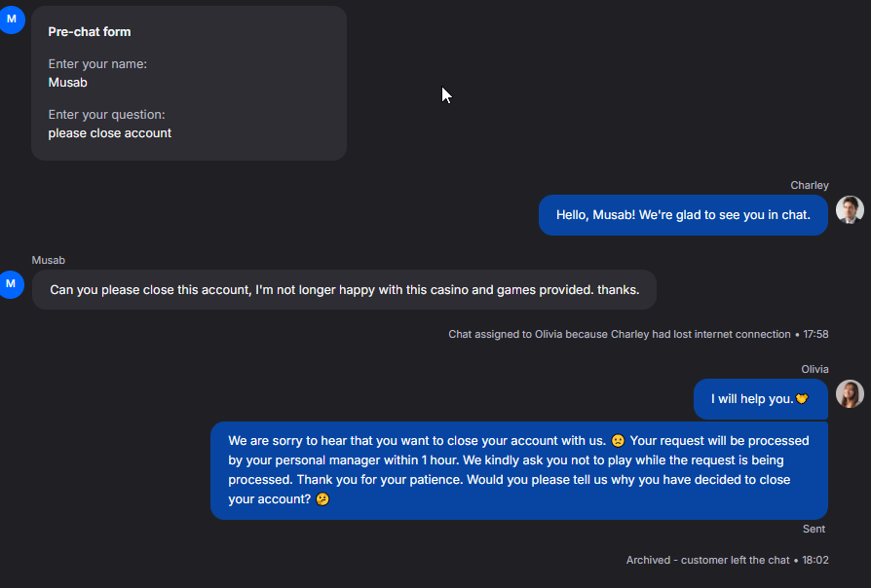Screen dimensions: 871x588
Task: Click the "Olivia" agent name label
Action: pyautogui.click(x=814, y=369)
